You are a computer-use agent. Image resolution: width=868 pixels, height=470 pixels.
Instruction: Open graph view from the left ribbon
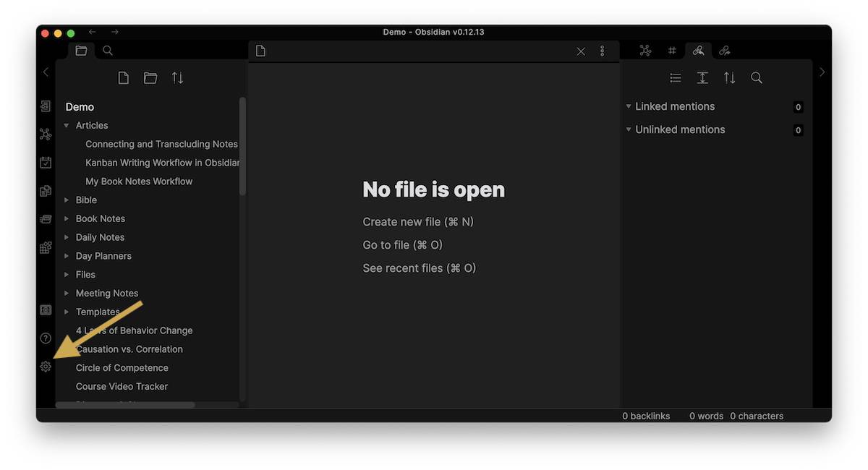pos(46,134)
